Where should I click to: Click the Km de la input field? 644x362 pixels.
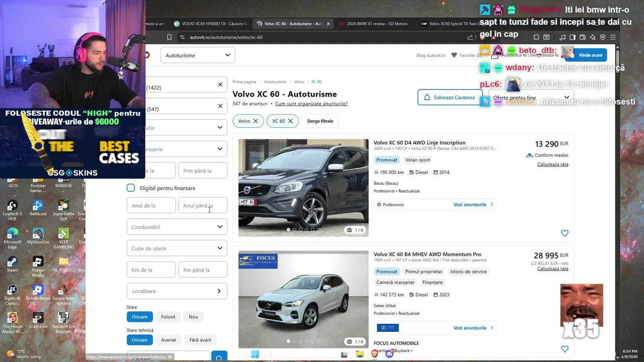click(151, 270)
